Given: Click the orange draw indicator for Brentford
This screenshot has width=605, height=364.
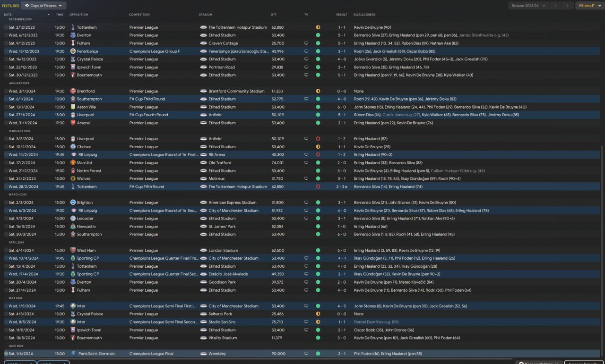Looking at the screenshot, I should point(318,91).
